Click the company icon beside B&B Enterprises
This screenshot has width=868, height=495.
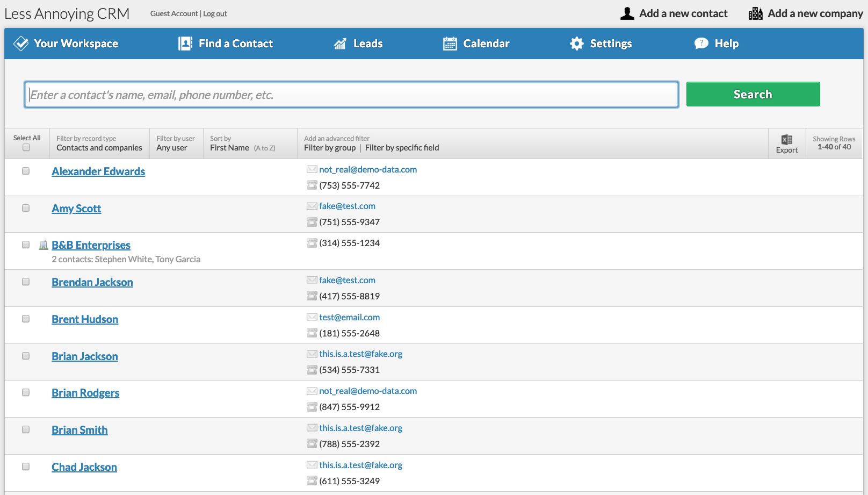pyautogui.click(x=44, y=245)
